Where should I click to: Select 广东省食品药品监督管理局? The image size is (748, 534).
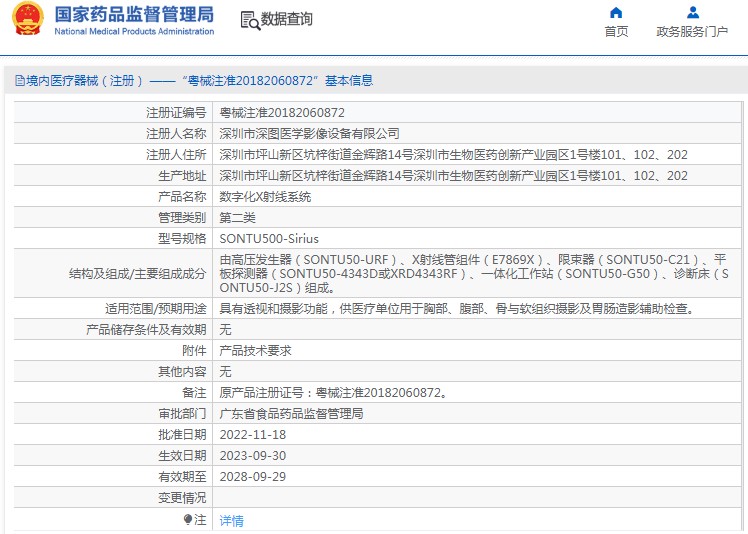(291, 414)
